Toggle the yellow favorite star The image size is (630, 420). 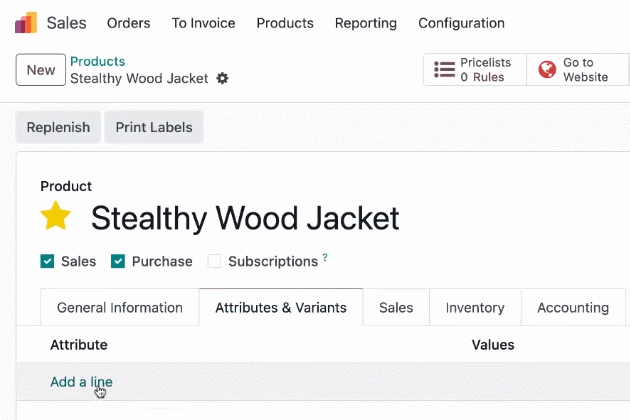(56, 216)
